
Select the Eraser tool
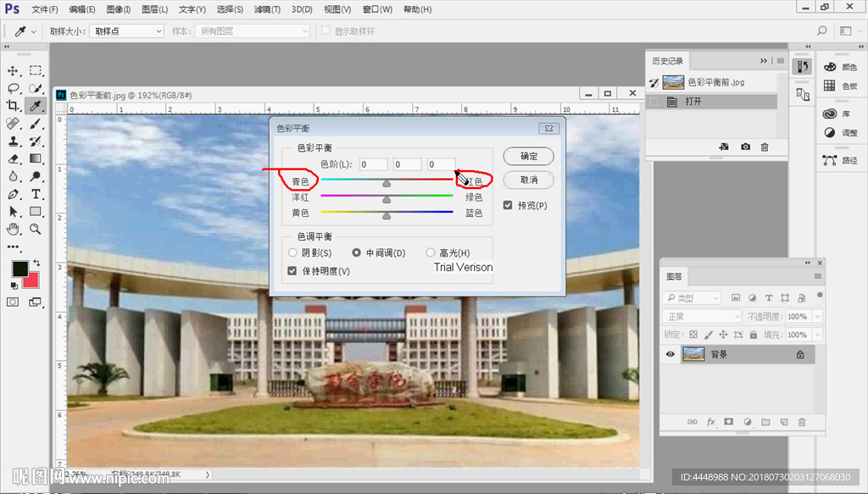coord(14,158)
